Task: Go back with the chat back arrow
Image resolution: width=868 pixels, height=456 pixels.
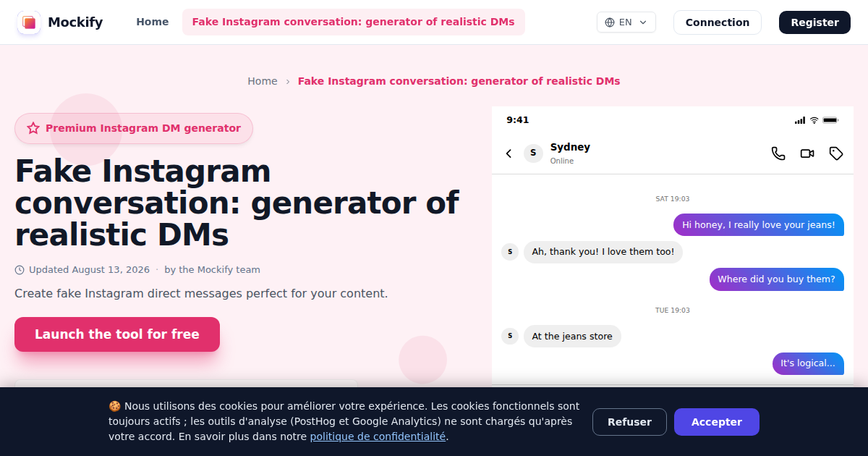Action: tap(509, 153)
